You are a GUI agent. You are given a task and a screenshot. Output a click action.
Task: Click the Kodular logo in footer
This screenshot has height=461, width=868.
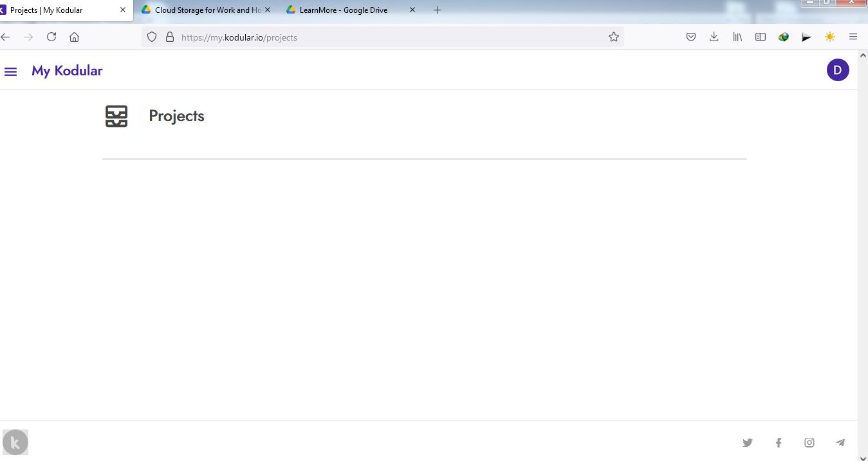[x=15, y=442]
